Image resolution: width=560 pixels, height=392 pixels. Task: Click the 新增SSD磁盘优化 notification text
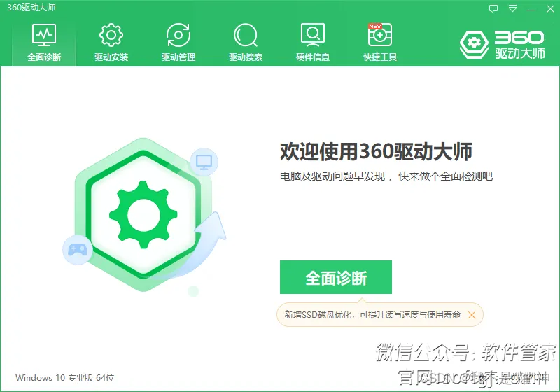click(x=372, y=315)
